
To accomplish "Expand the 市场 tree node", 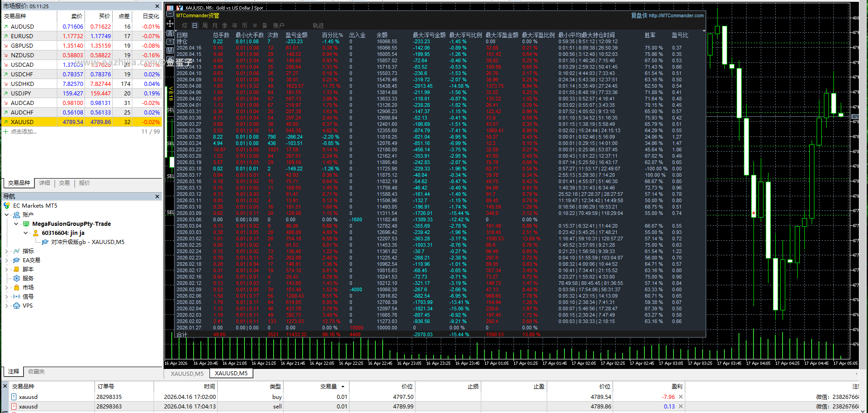I will (6, 288).
